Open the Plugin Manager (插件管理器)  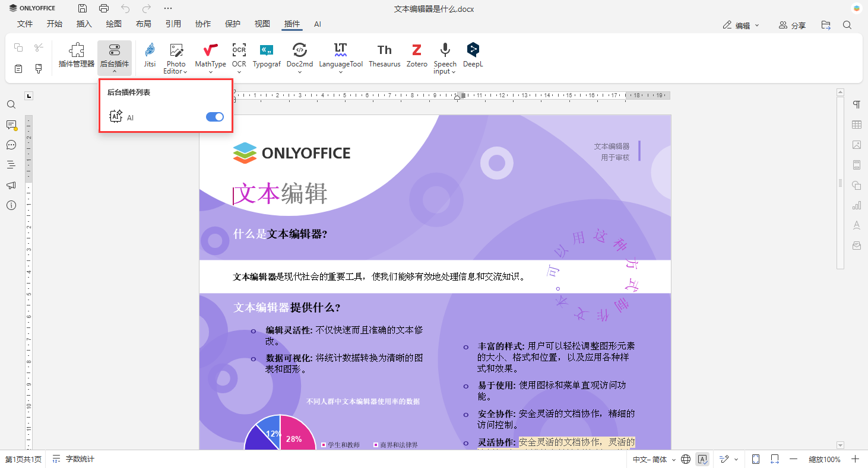click(77, 56)
